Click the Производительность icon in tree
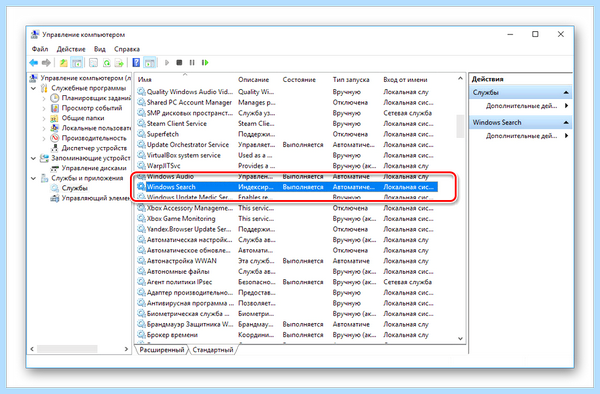The height and width of the screenshot is (394, 600). click(55, 138)
